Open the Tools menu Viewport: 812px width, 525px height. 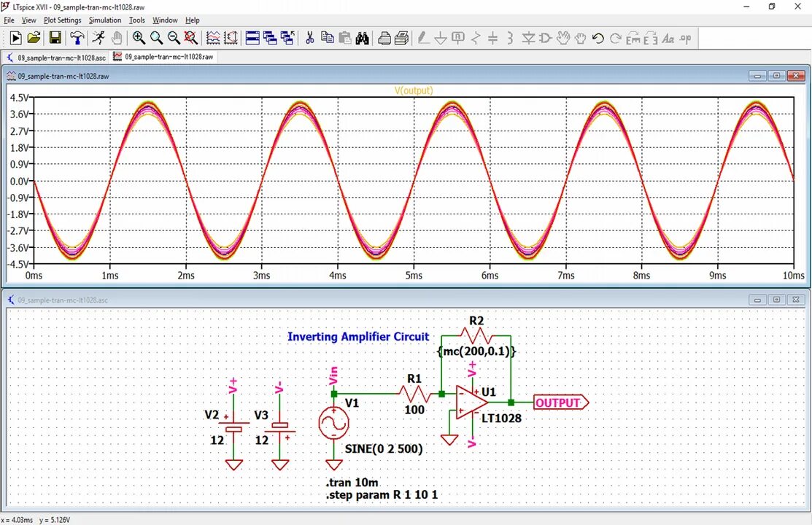coord(136,20)
